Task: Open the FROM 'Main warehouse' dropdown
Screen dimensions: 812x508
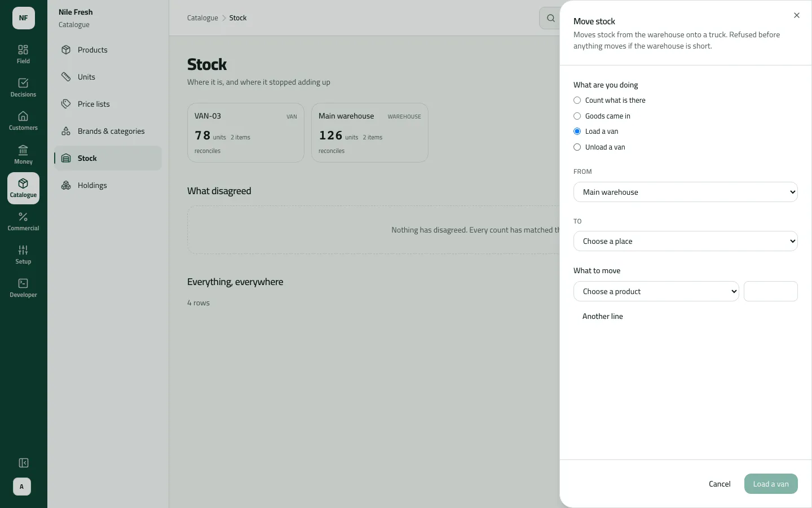Action: click(x=686, y=192)
